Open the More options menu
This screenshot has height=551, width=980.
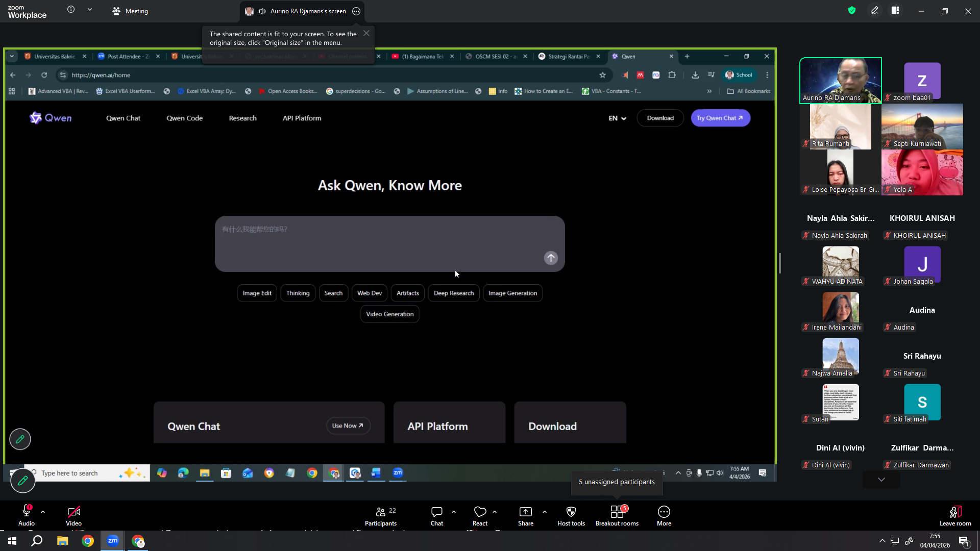click(x=664, y=515)
